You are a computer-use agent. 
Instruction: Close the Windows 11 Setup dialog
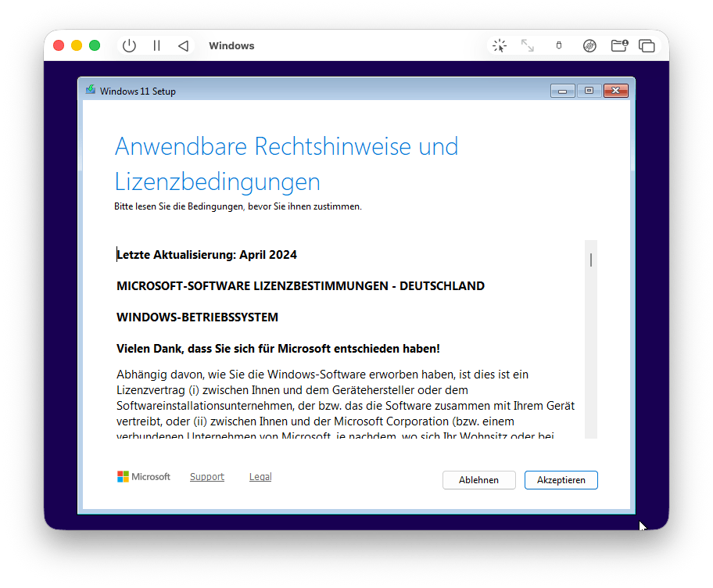click(x=615, y=91)
